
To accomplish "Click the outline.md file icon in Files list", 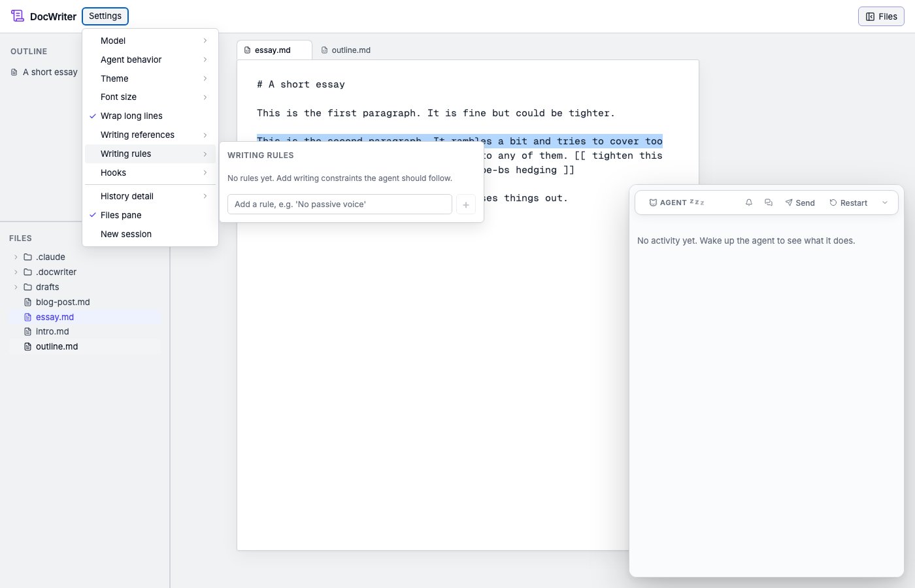I will tap(28, 347).
